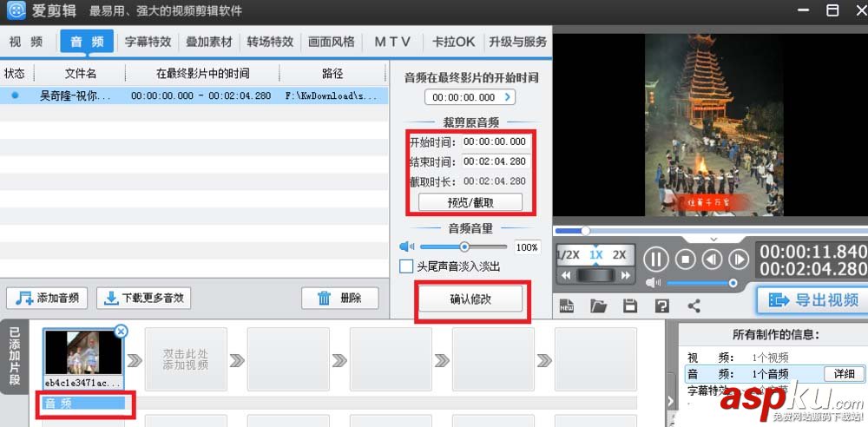Viewport: 868px width, 427px height.
Task: Click fast-forward arrows on jog control
Action: click(x=626, y=275)
